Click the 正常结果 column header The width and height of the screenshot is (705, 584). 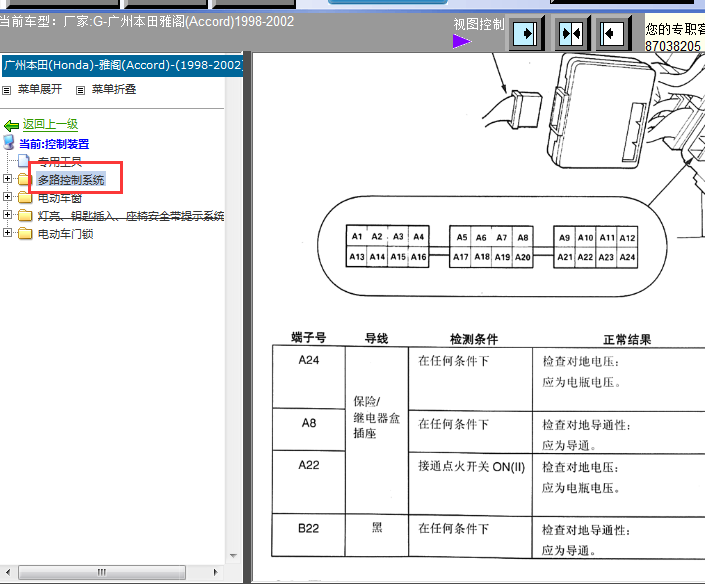(627, 339)
